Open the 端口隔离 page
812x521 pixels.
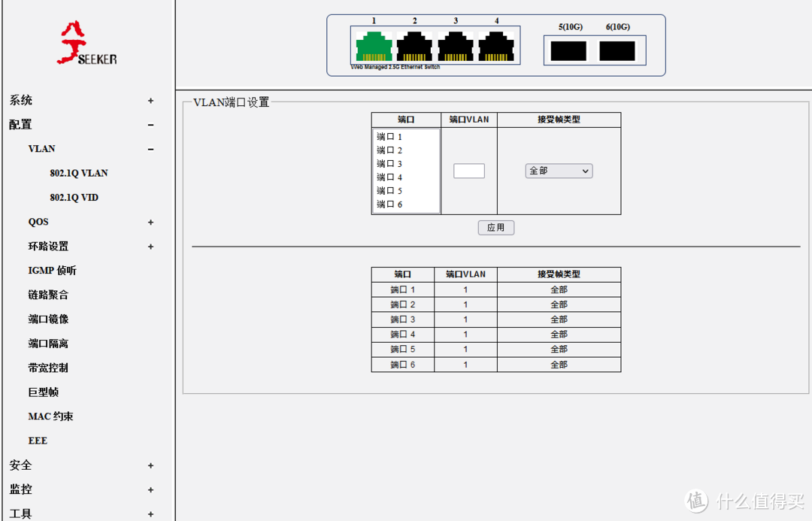coord(48,344)
